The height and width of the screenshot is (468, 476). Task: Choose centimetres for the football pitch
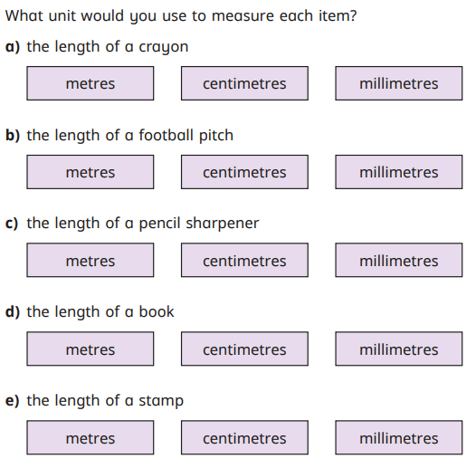point(244,172)
